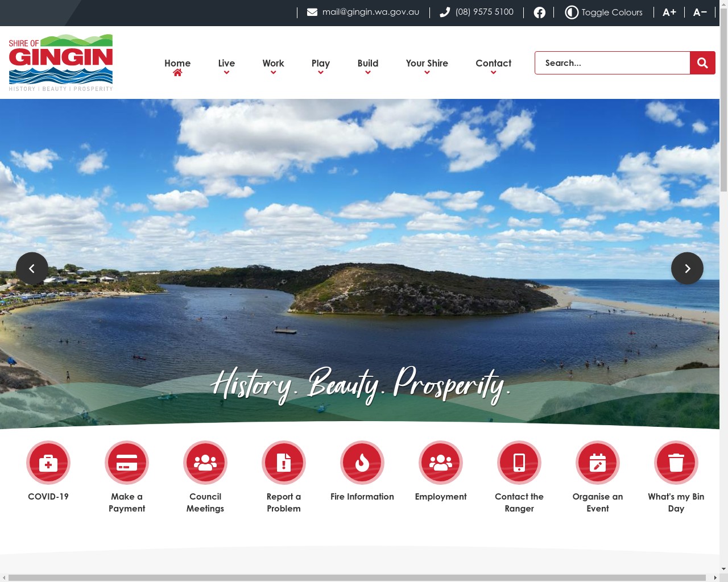The image size is (728, 582).
Task: Select the Home menu item
Action: pos(177,63)
